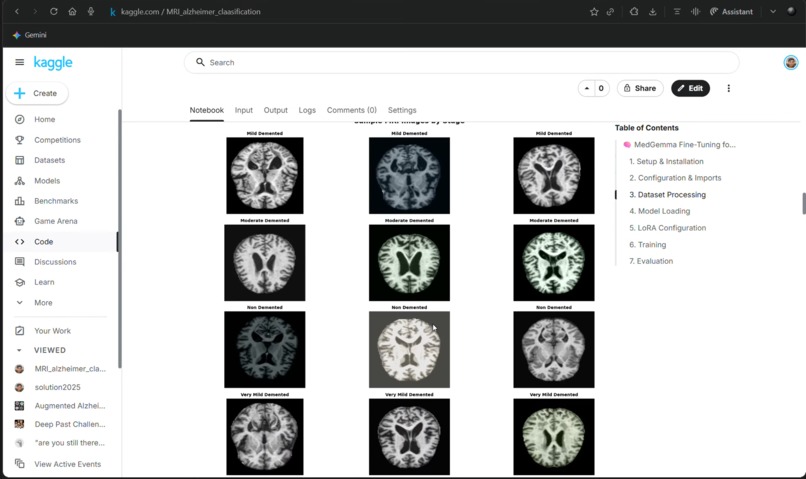Open Discussions icon in sidebar
The width and height of the screenshot is (806, 479).
tap(20, 262)
